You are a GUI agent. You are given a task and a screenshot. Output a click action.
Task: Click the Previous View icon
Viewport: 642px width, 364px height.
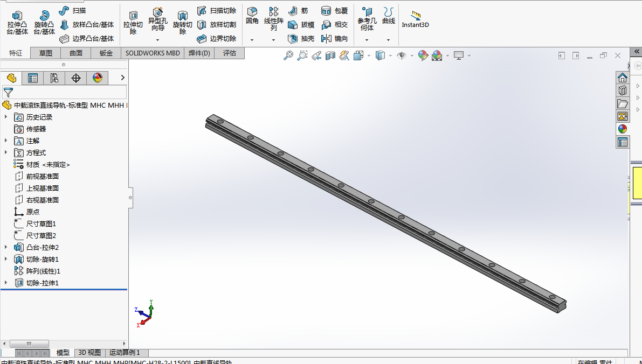click(316, 55)
